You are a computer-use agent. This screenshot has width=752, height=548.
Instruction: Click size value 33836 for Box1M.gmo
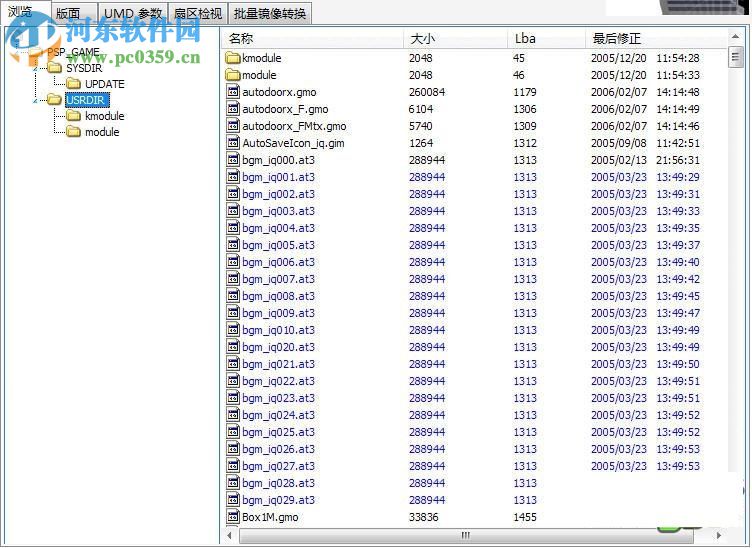(x=423, y=517)
